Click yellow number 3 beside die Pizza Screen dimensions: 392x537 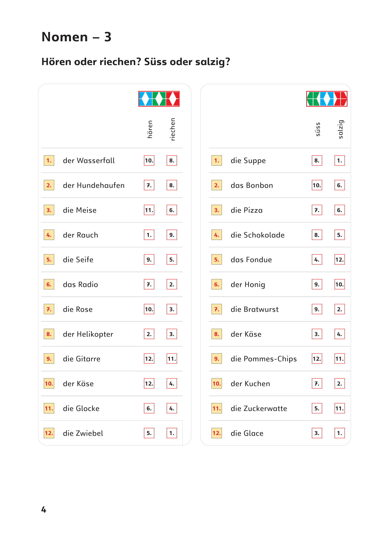coord(217,210)
